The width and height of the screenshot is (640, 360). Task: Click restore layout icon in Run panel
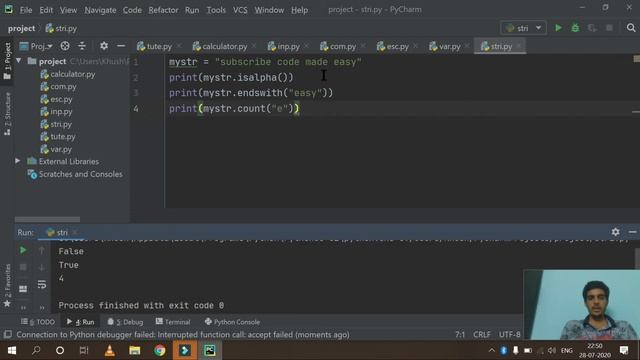23,289
